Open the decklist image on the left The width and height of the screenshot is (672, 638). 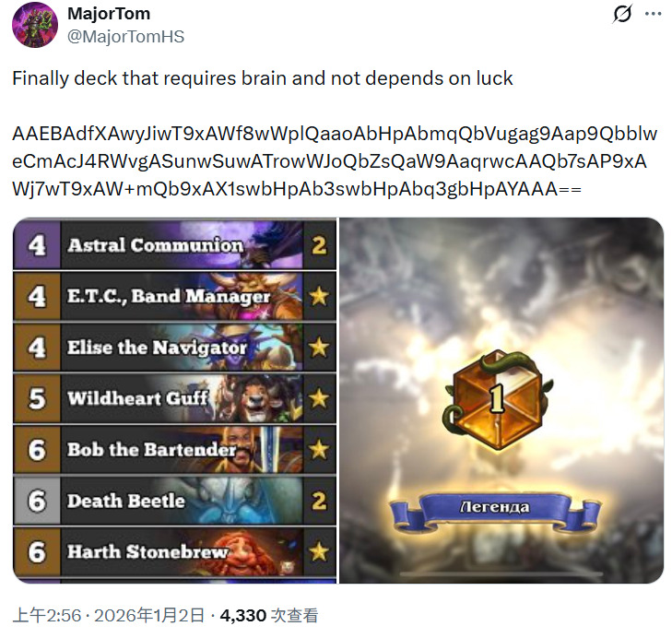coord(175,400)
